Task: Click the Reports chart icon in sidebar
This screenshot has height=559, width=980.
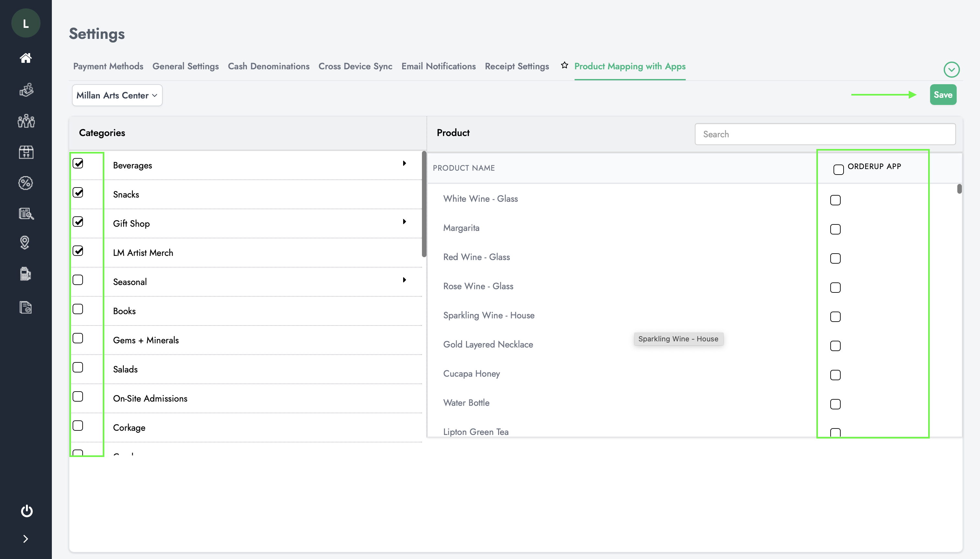Action: click(x=26, y=213)
